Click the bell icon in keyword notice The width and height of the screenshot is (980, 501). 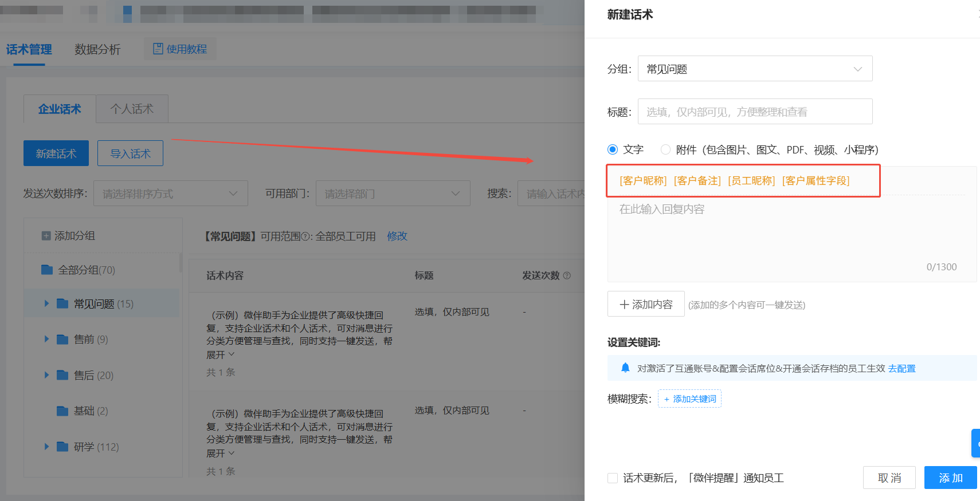click(x=625, y=368)
